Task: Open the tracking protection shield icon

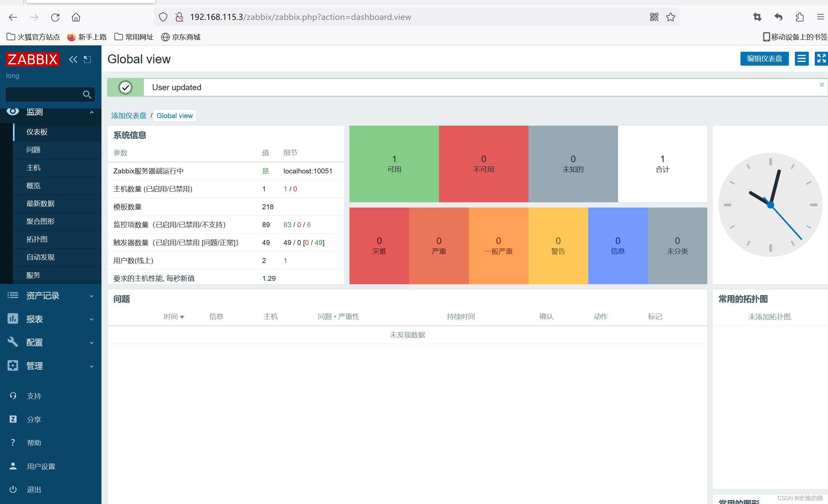Action: tap(163, 17)
